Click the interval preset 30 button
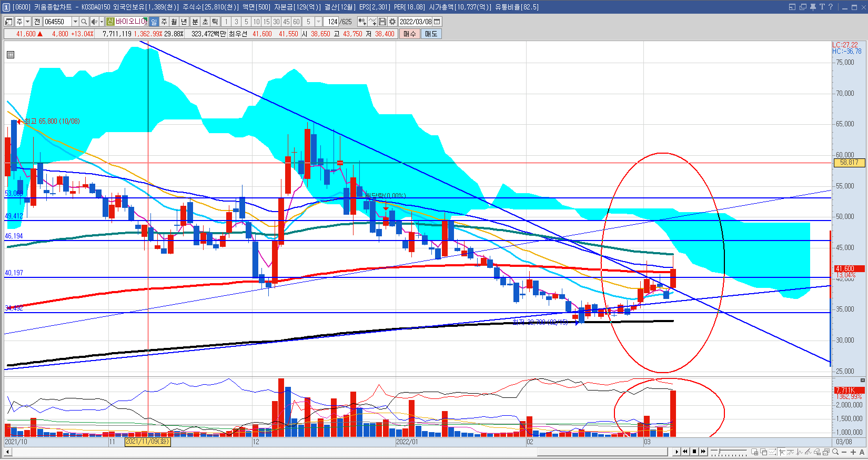The height and width of the screenshot is (460, 868). (276, 22)
